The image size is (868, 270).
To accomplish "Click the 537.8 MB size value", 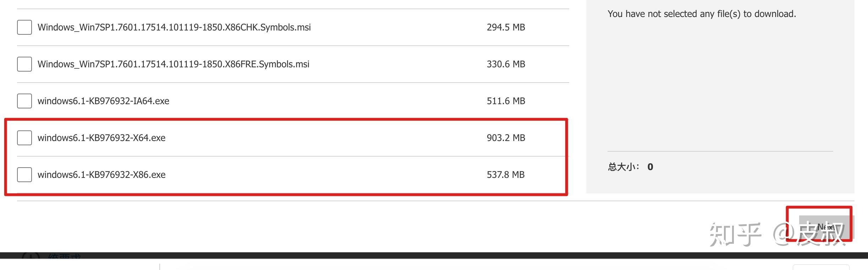I will click(506, 175).
